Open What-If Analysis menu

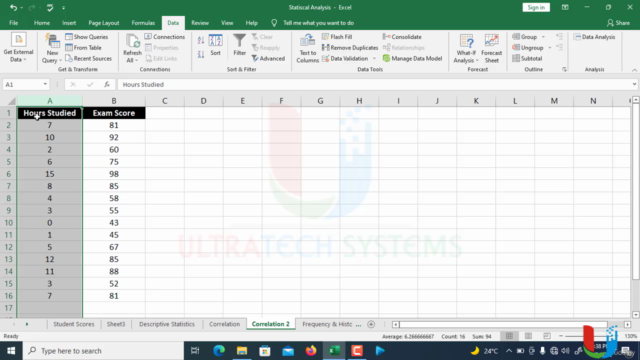click(x=466, y=48)
